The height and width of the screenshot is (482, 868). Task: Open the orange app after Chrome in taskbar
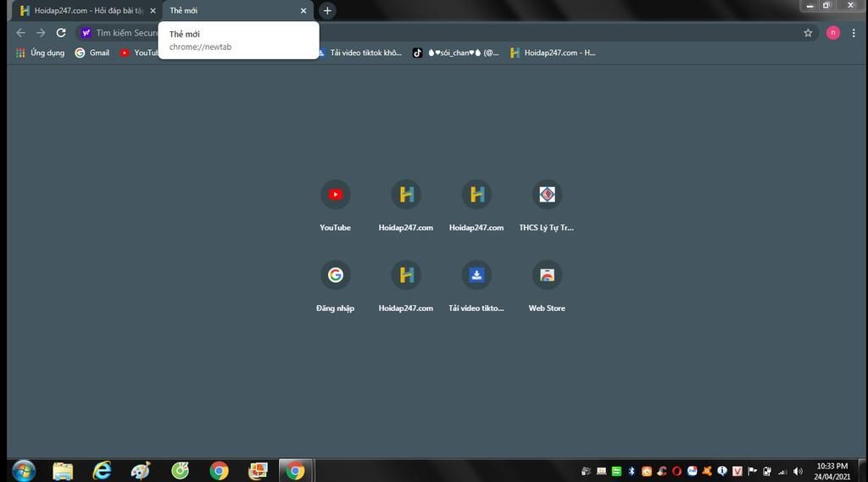click(x=258, y=471)
